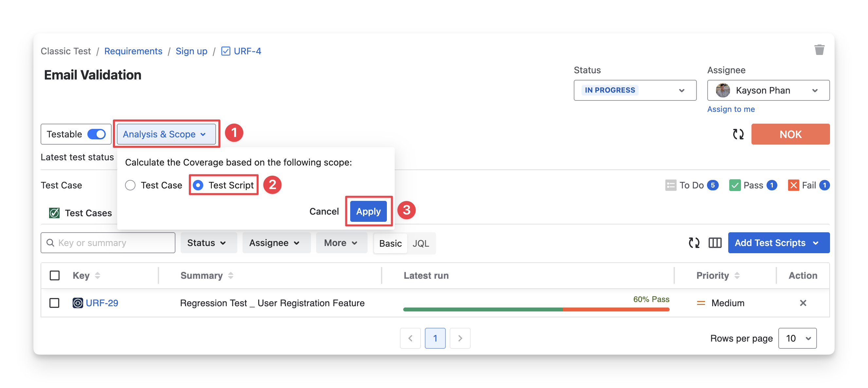Remove URF-29 with the X icon

pyautogui.click(x=803, y=303)
